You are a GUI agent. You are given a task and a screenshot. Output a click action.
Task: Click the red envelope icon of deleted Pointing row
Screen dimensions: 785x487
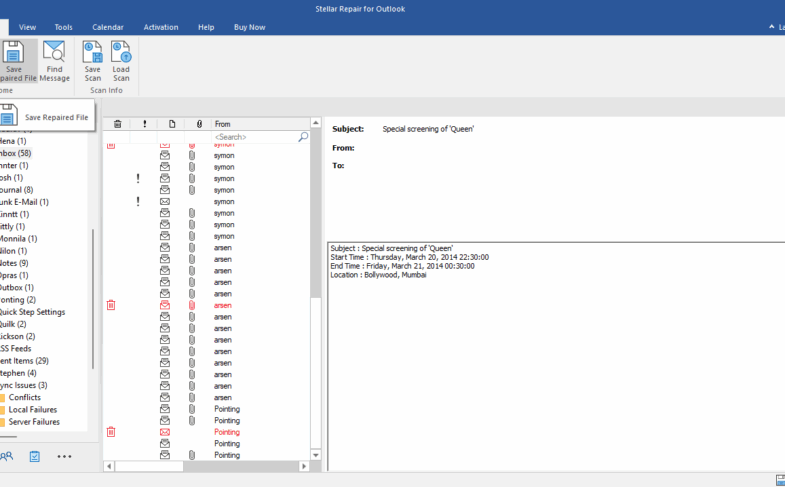[165, 432]
